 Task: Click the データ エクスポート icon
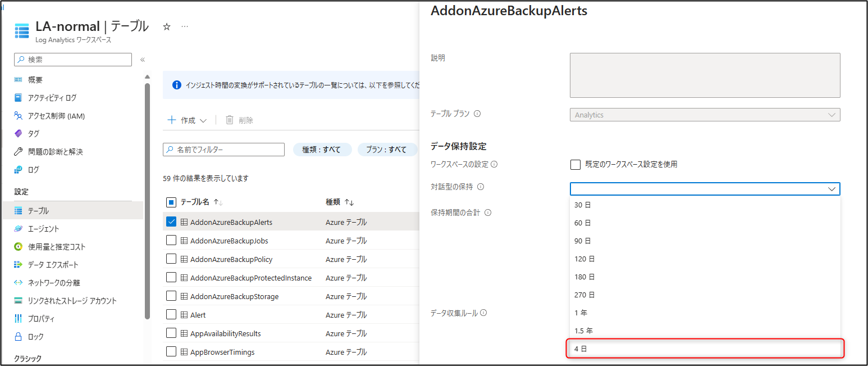19,265
